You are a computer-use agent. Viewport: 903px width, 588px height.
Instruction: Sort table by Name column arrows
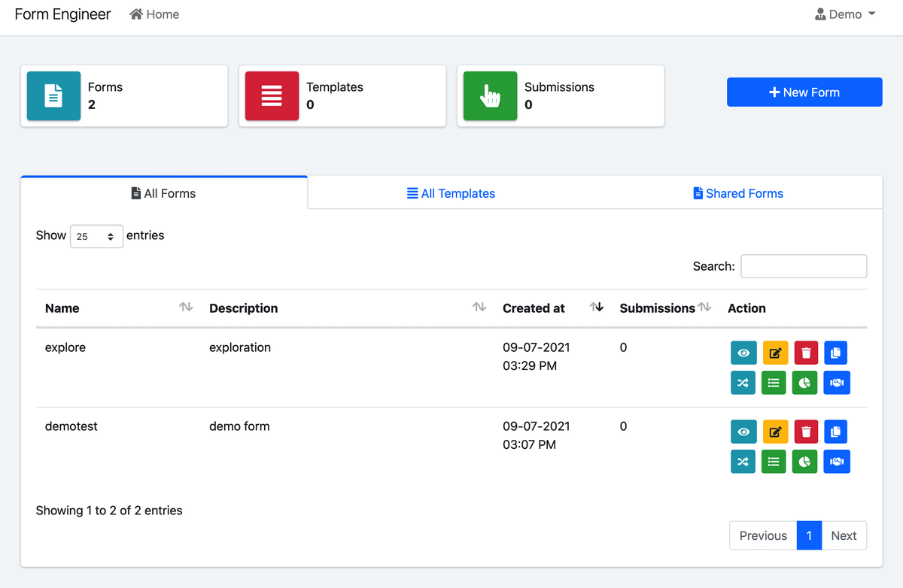pyautogui.click(x=186, y=308)
